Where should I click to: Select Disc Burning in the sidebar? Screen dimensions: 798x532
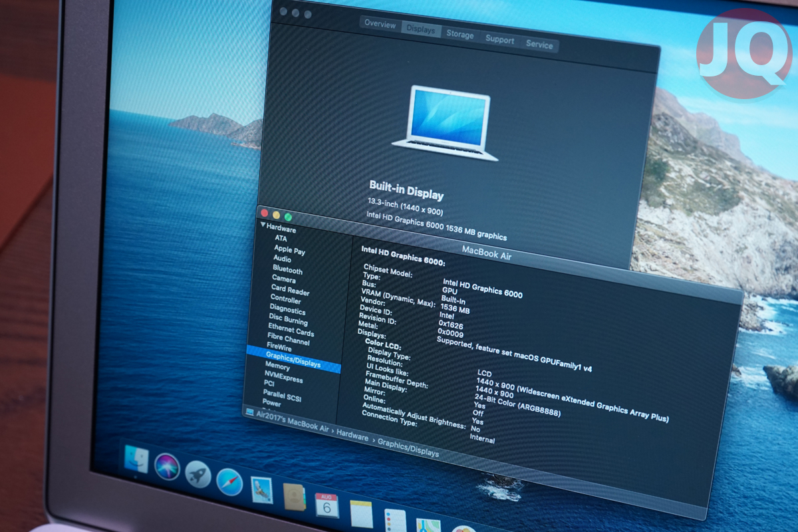pyautogui.click(x=288, y=320)
